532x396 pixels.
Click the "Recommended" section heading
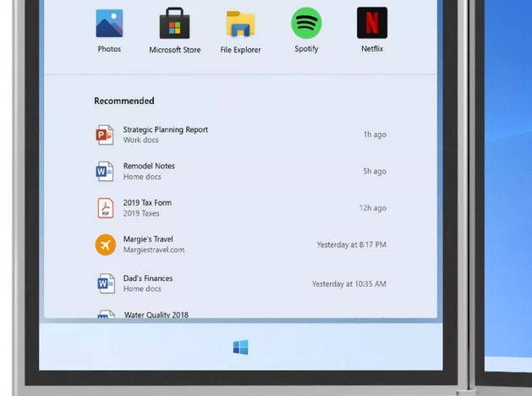point(124,101)
